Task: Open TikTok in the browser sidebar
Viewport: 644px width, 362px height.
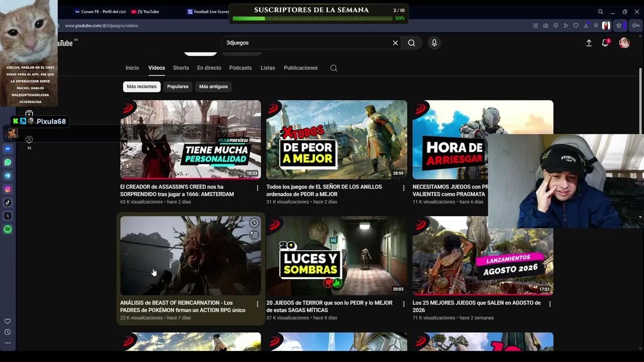Action: pos(8,203)
